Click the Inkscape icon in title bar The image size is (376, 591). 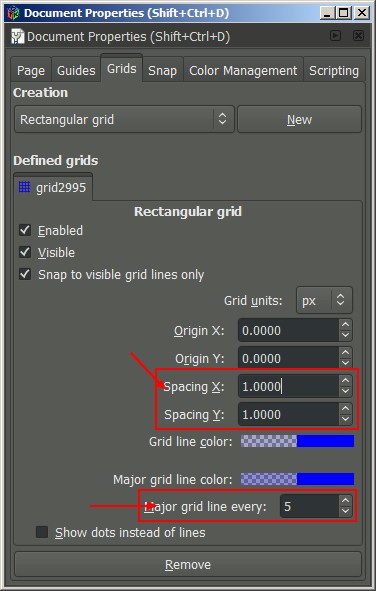click(x=13, y=13)
